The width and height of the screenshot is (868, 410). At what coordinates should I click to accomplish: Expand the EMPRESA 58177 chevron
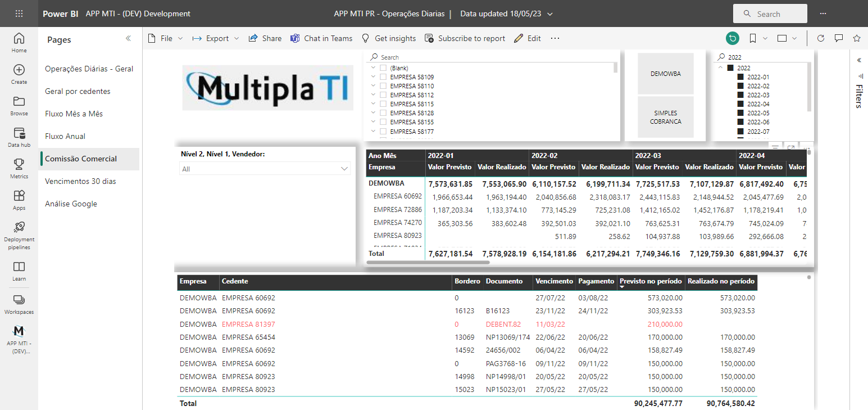[x=373, y=131]
